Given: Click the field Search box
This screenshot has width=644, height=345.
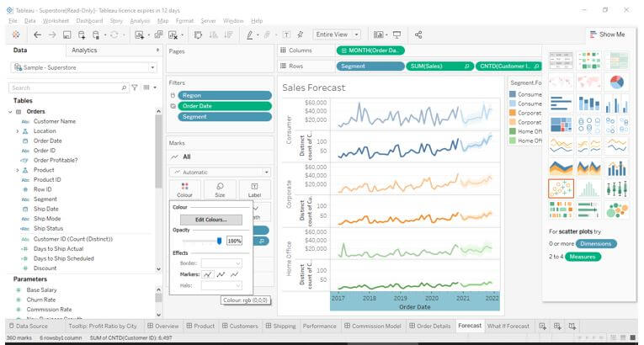Looking at the screenshot, I should point(68,88).
